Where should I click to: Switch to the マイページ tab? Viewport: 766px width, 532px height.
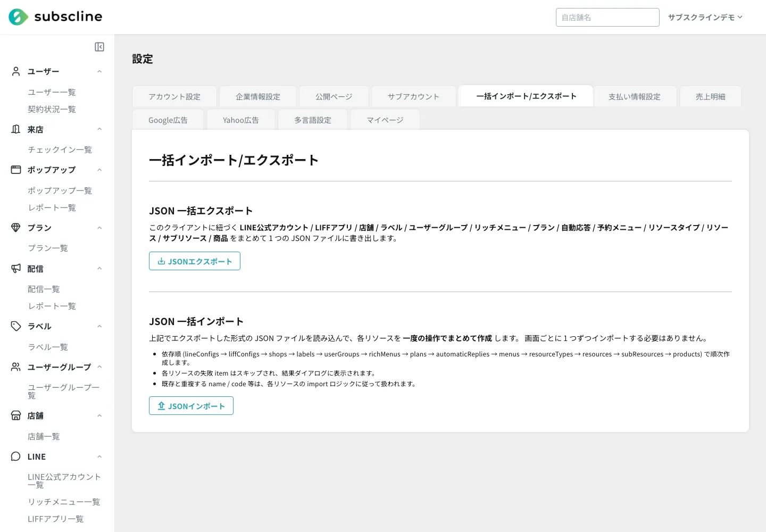point(385,120)
